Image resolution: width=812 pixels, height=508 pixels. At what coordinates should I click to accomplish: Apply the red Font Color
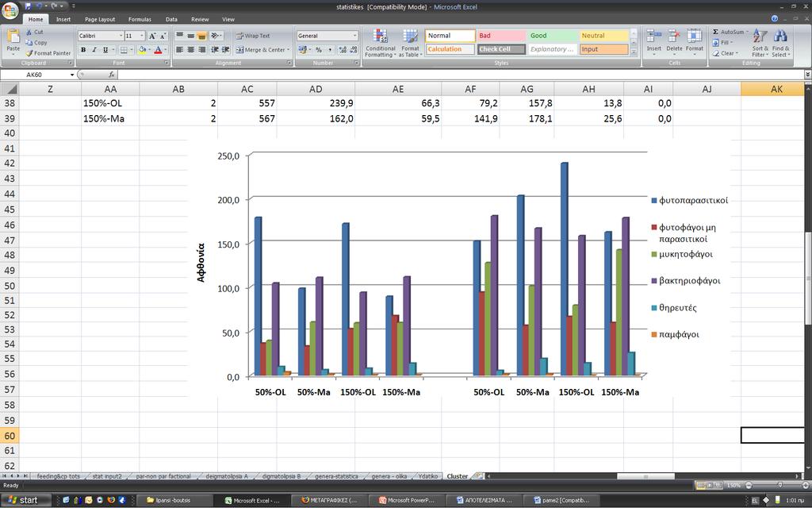(158, 50)
